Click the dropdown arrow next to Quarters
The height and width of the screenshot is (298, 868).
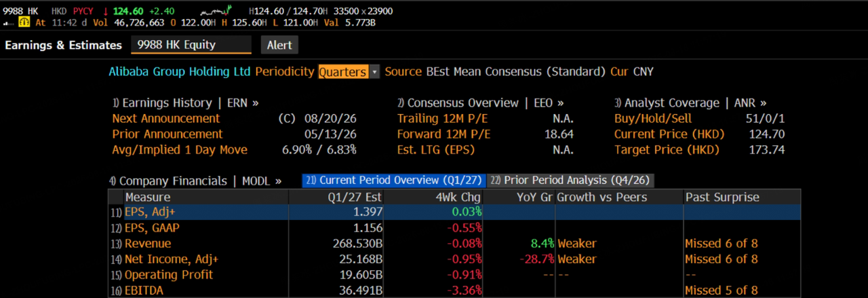tap(374, 72)
